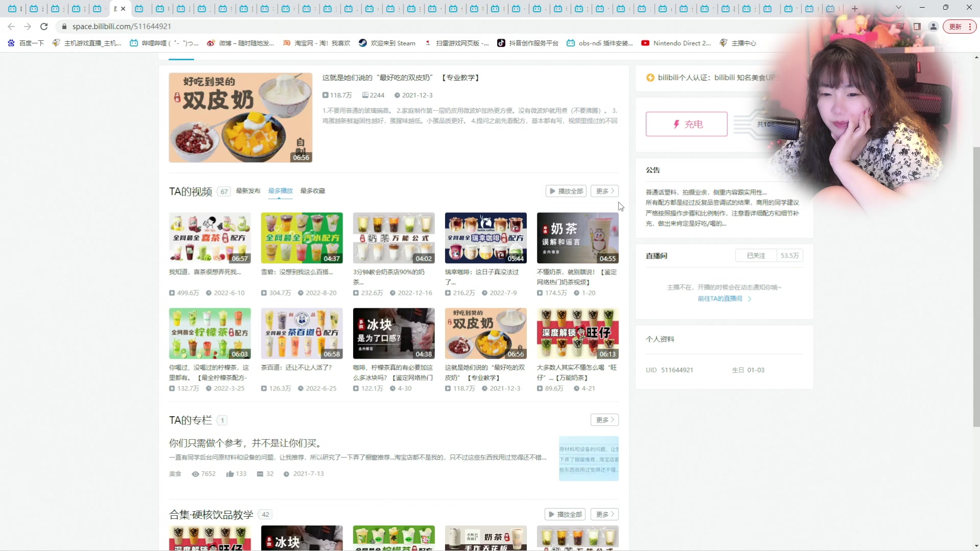
Task: Open the 主播中心 bookmark
Action: pyautogui.click(x=738, y=43)
